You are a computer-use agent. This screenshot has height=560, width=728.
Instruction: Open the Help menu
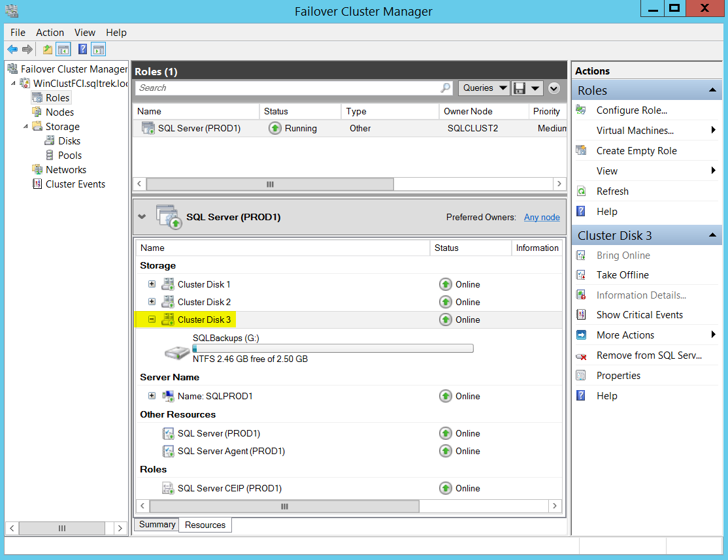click(x=116, y=33)
